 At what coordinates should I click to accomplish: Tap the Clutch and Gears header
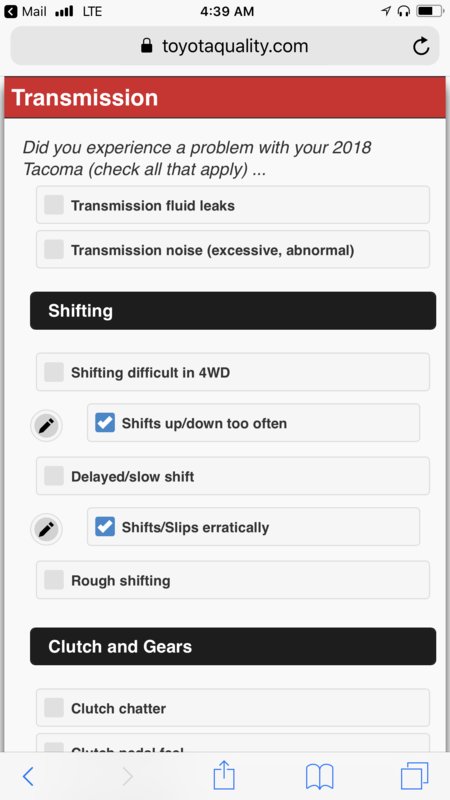tap(233, 646)
